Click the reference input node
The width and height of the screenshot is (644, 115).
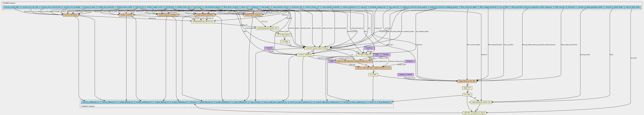[x=255, y=7]
